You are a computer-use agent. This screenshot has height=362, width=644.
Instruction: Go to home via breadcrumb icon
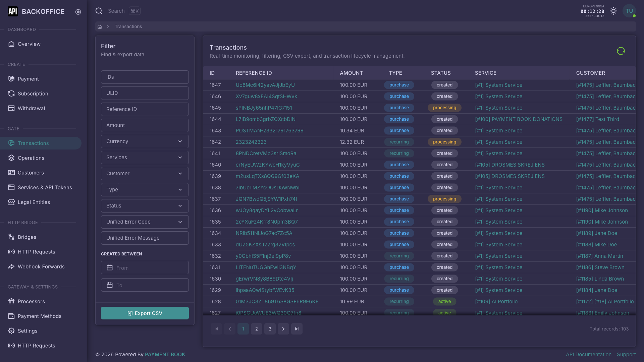[x=100, y=27]
